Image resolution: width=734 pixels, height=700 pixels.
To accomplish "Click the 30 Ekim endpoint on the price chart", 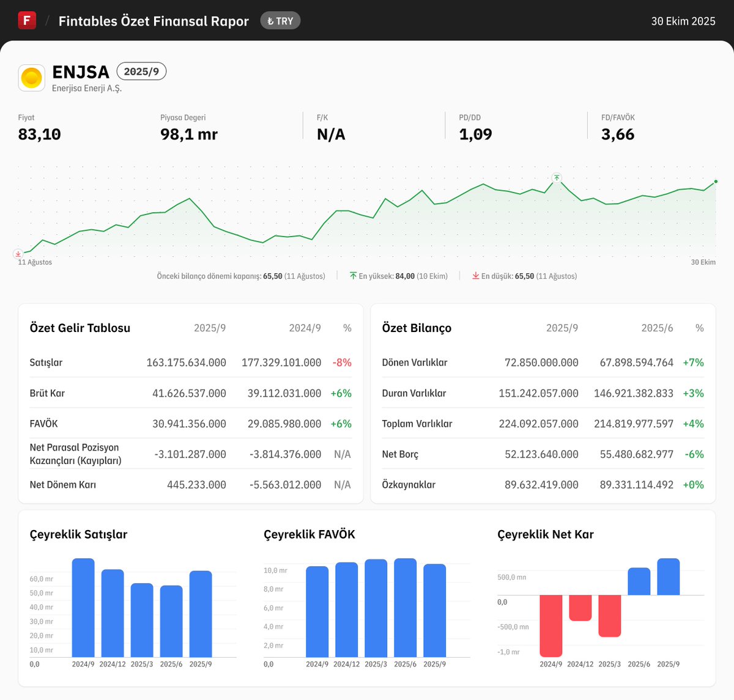I will (714, 182).
